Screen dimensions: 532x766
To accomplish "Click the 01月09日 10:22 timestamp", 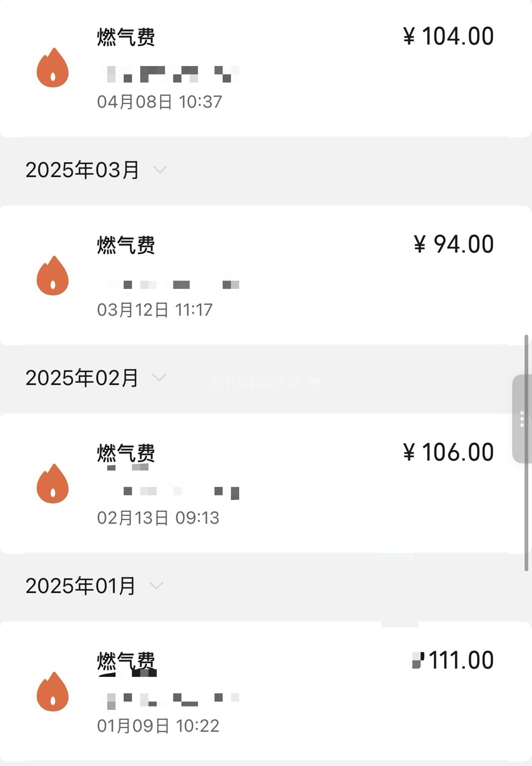I will point(158,726).
